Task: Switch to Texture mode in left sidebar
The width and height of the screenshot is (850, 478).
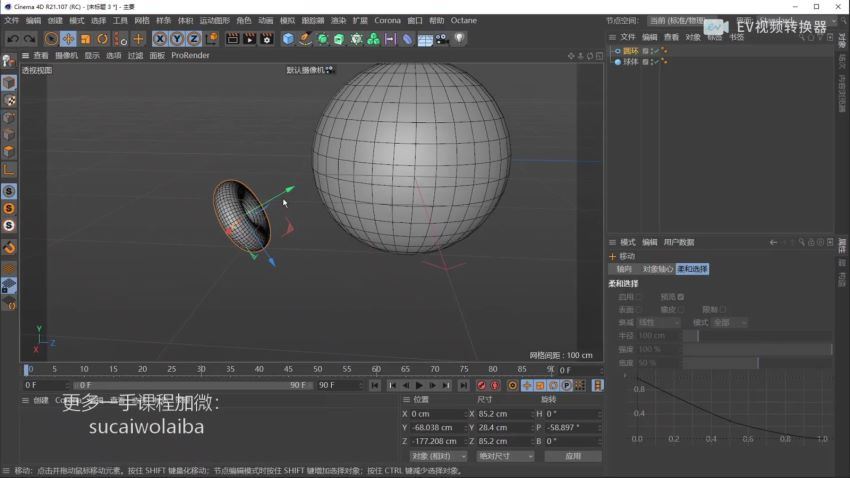Action: pyautogui.click(x=9, y=100)
